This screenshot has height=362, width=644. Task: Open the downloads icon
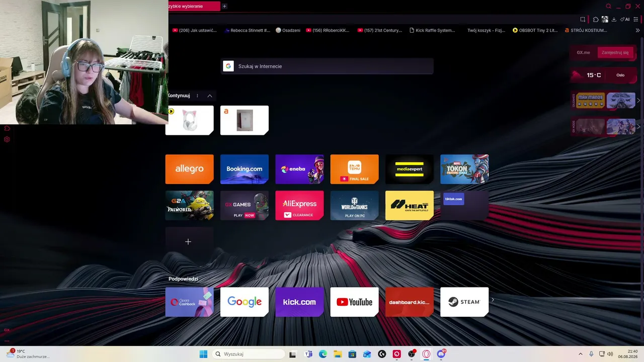click(x=614, y=19)
